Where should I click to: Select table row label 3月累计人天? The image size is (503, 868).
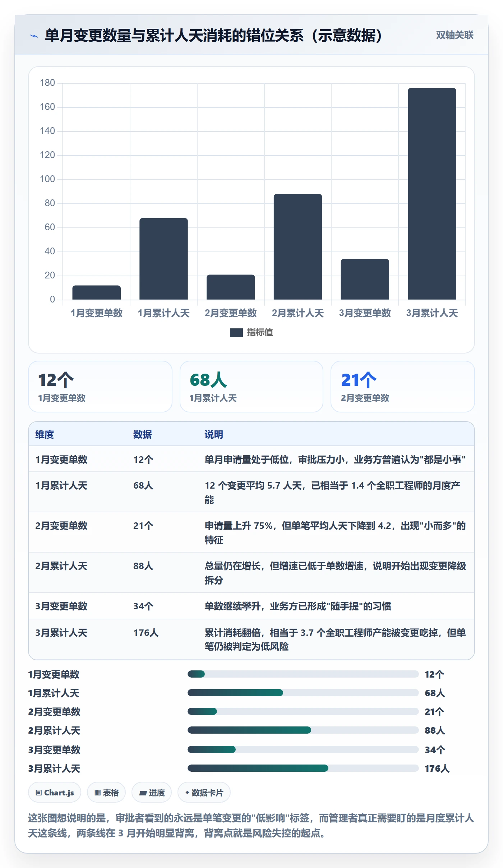coord(61,633)
